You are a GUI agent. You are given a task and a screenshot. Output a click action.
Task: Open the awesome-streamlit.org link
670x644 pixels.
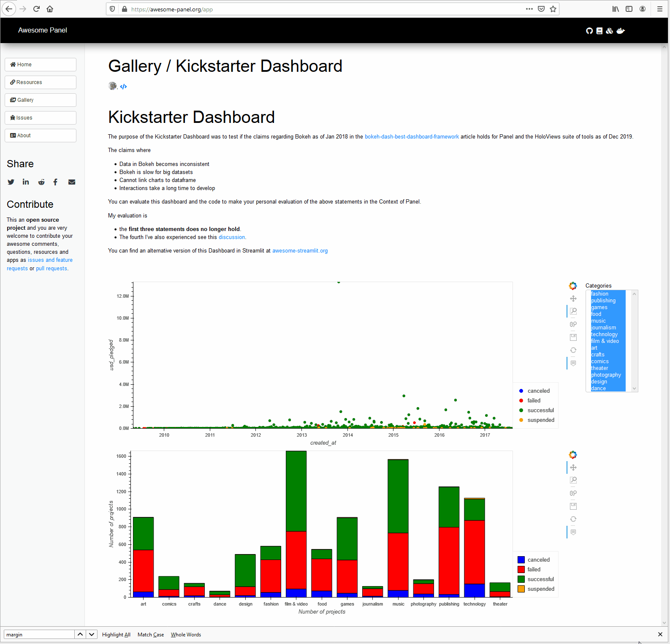coord(300,251)
